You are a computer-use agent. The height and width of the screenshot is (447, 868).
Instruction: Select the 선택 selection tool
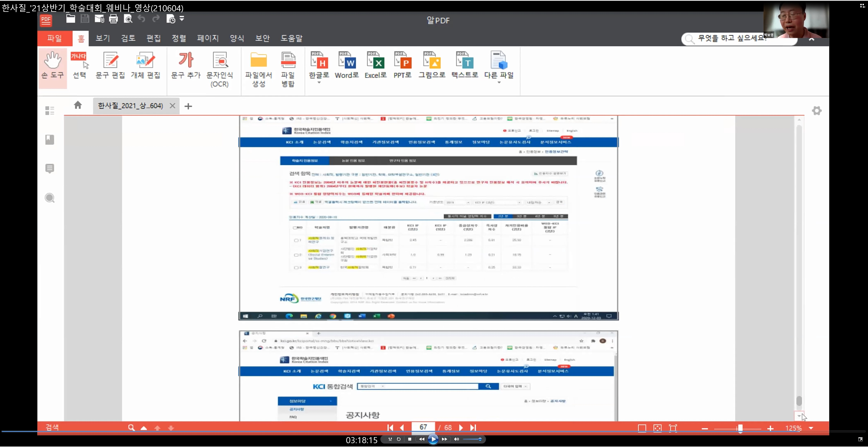(x=80, y=65)
